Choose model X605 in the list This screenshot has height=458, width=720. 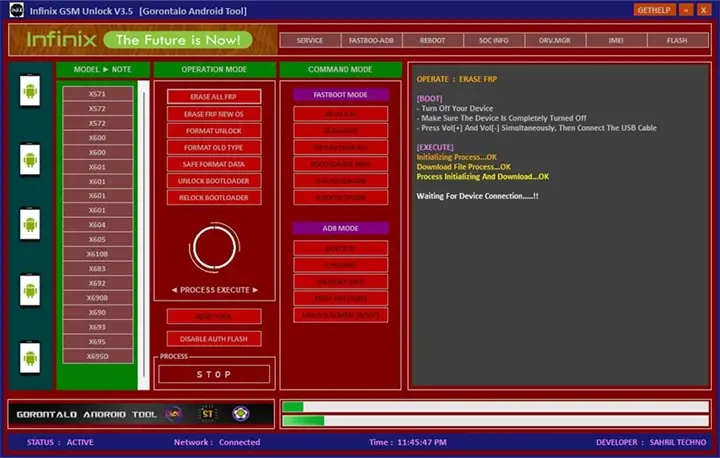(98, 239)
